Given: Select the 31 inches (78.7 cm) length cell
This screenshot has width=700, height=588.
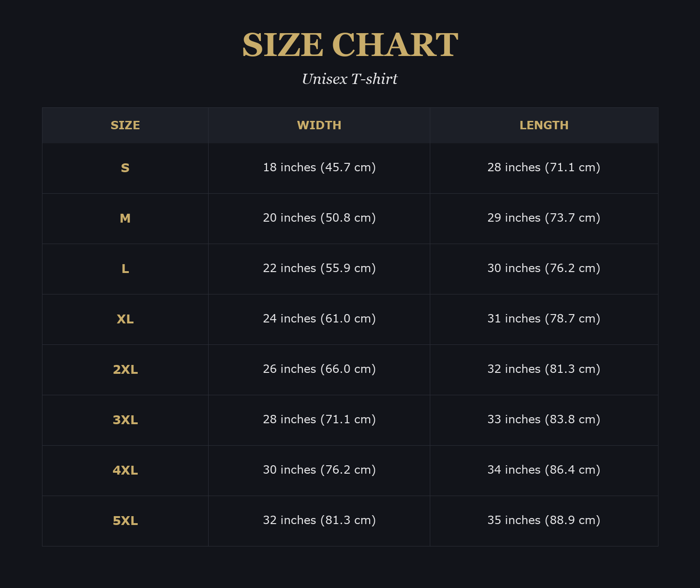Looking at the screenshot, I should point(544,320).
